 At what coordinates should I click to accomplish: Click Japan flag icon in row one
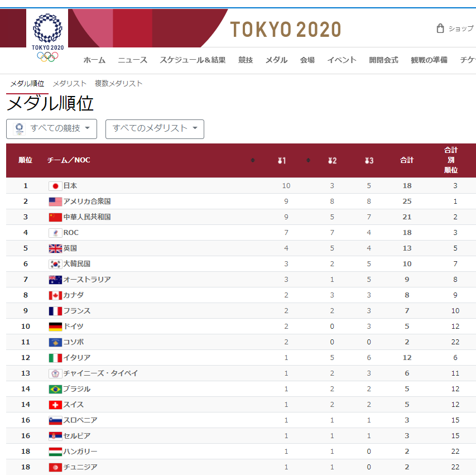55,186
